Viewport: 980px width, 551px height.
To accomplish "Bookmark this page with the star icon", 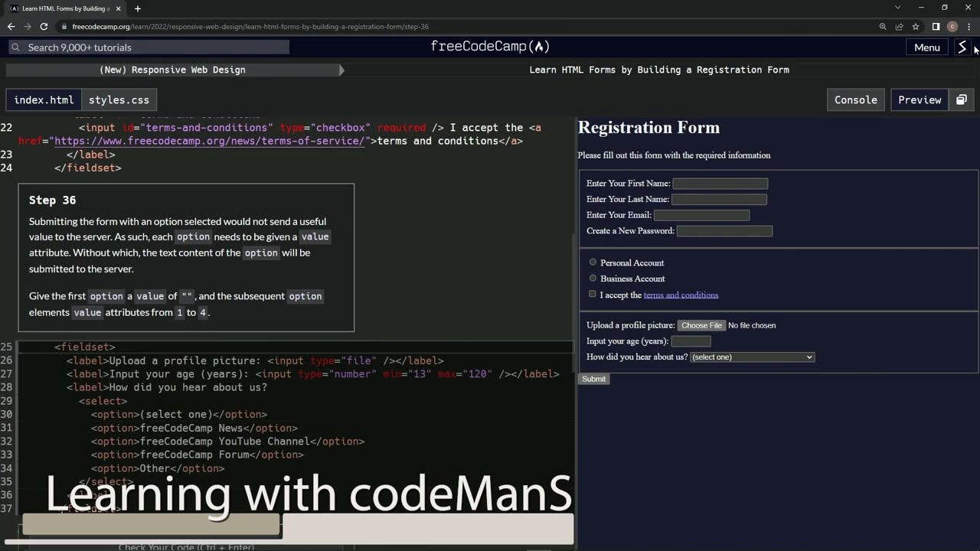I will (916, 26).
